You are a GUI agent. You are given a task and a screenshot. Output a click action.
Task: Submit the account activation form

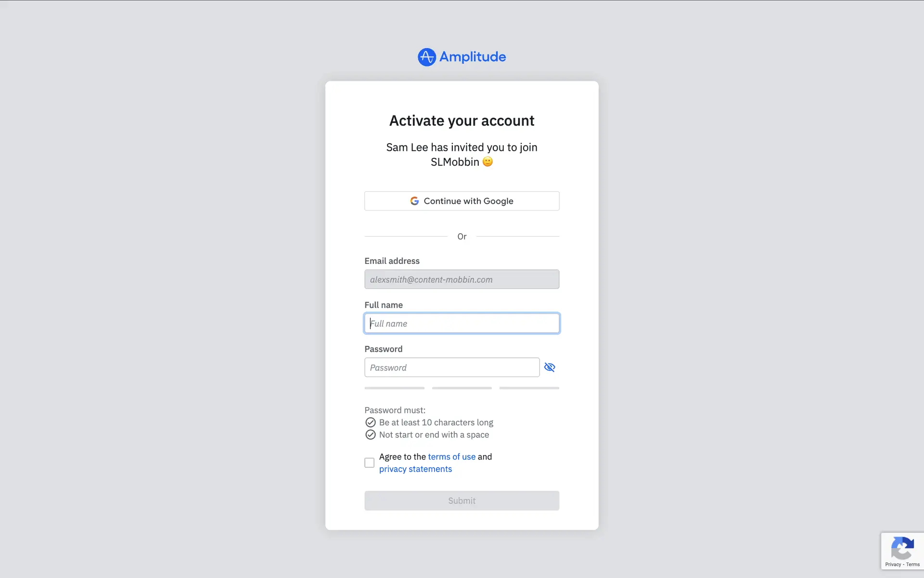462,501
